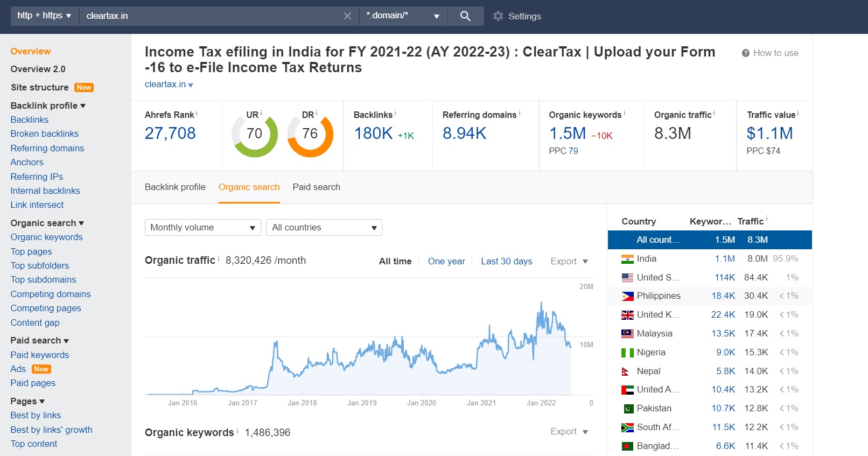Open the Settings link in header
868x456 pixels.
(x=524, y=16)
